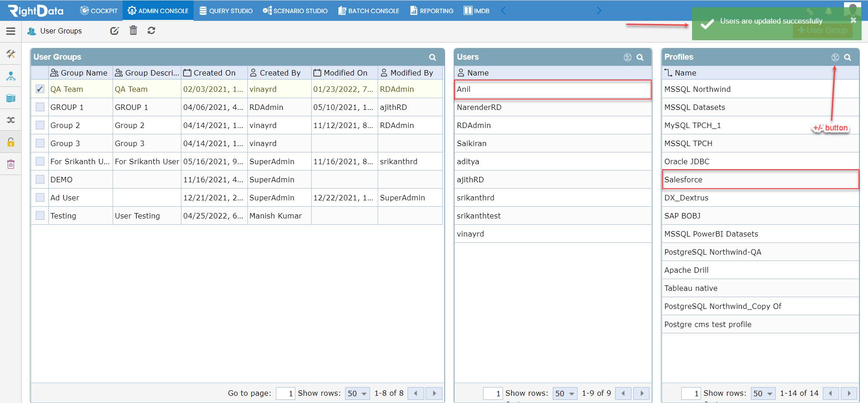Go to previous page in Users panel

tap(623, 394)
